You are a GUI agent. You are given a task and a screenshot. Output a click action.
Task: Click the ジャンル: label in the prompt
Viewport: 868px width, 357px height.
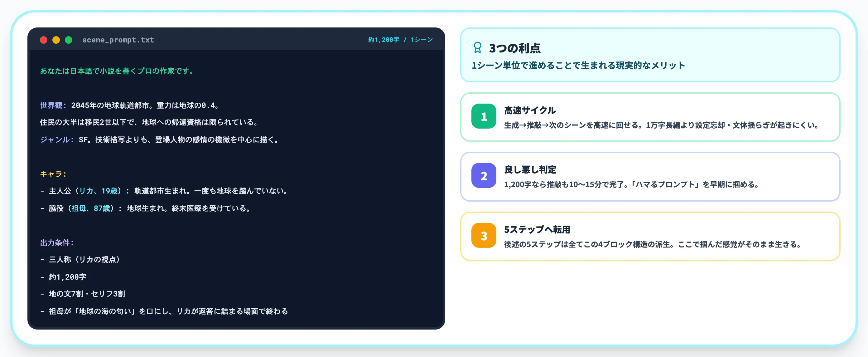(57, 139)
